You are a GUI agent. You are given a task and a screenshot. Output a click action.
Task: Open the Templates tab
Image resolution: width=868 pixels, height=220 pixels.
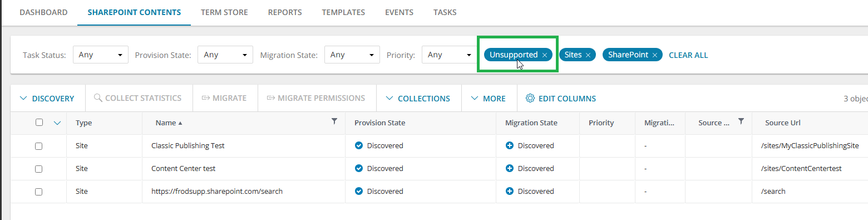tap(343, 12)
